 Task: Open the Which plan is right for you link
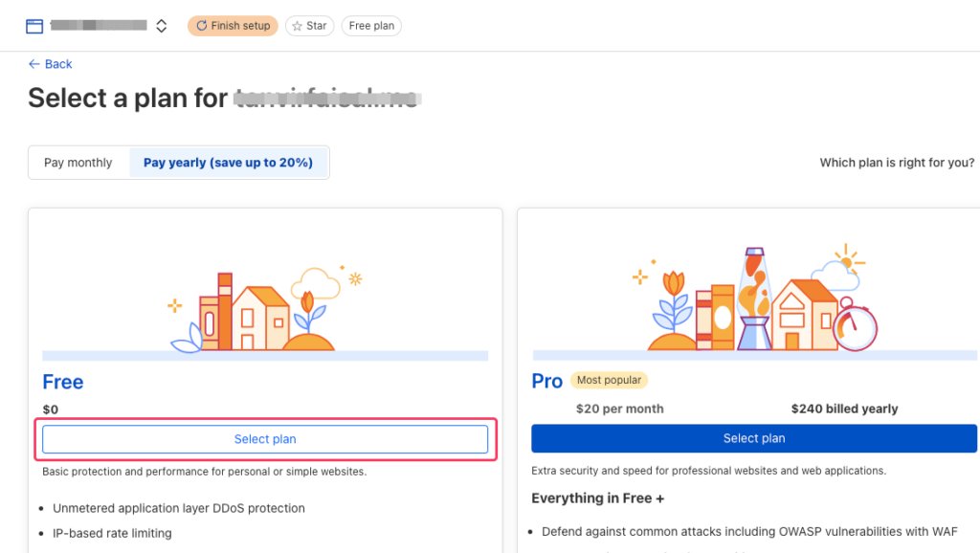[896, 162]
